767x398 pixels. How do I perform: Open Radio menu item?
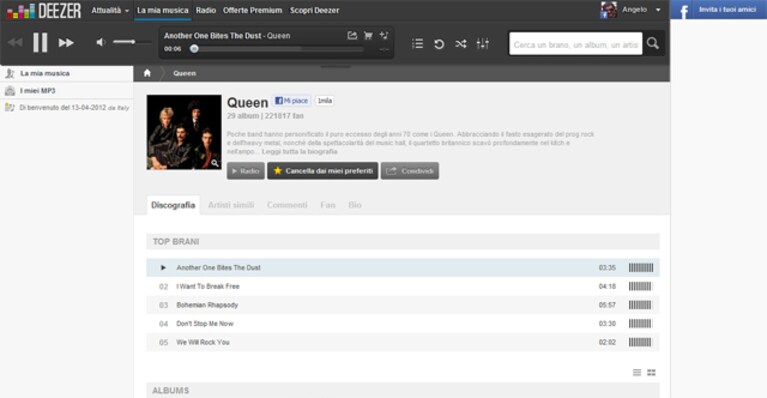[x=205, y=10]
